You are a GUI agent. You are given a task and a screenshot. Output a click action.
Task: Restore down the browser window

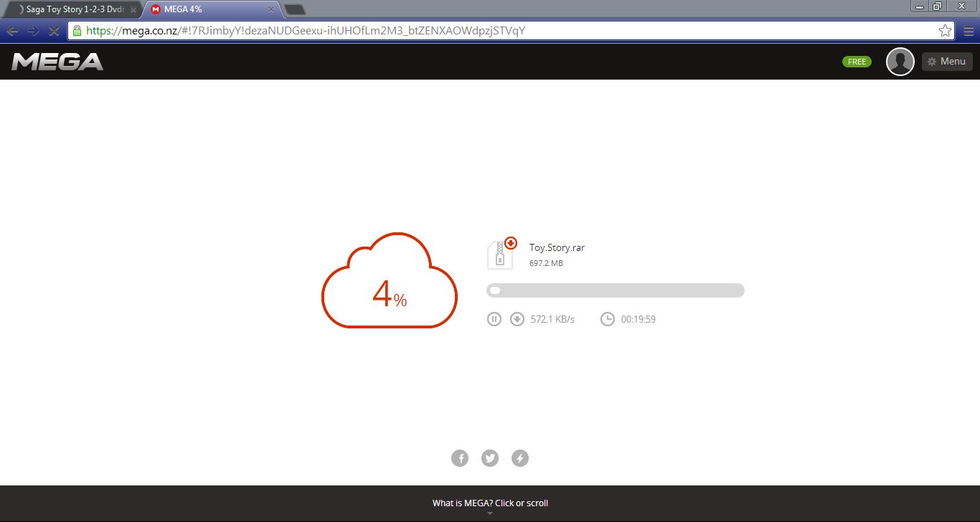938,6
